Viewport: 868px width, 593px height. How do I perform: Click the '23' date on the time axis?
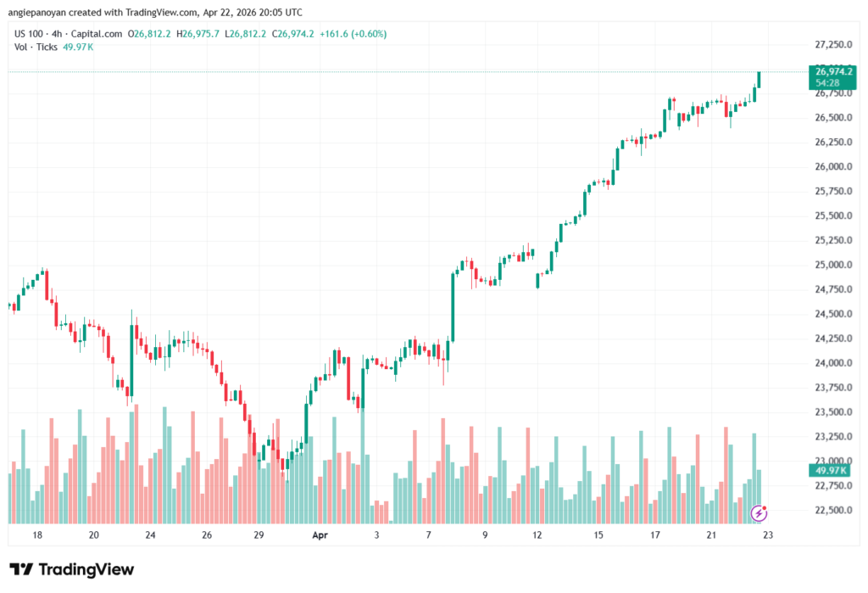coord(767,535)
